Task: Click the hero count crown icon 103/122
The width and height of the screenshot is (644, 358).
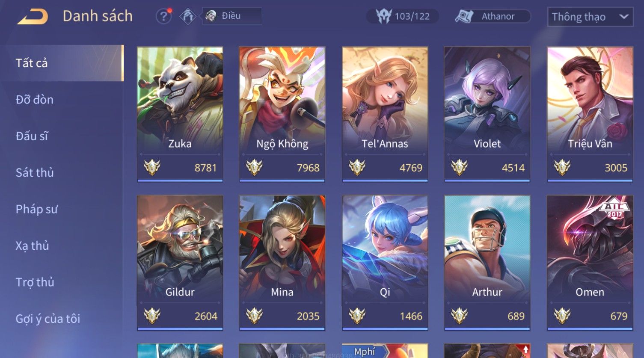Action: (x=384, y=16)
